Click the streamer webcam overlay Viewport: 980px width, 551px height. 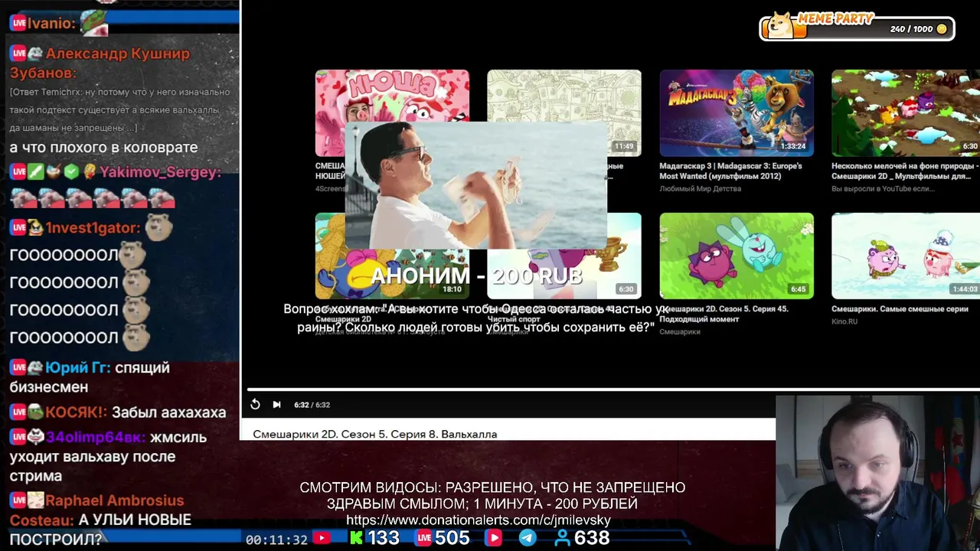877,472
